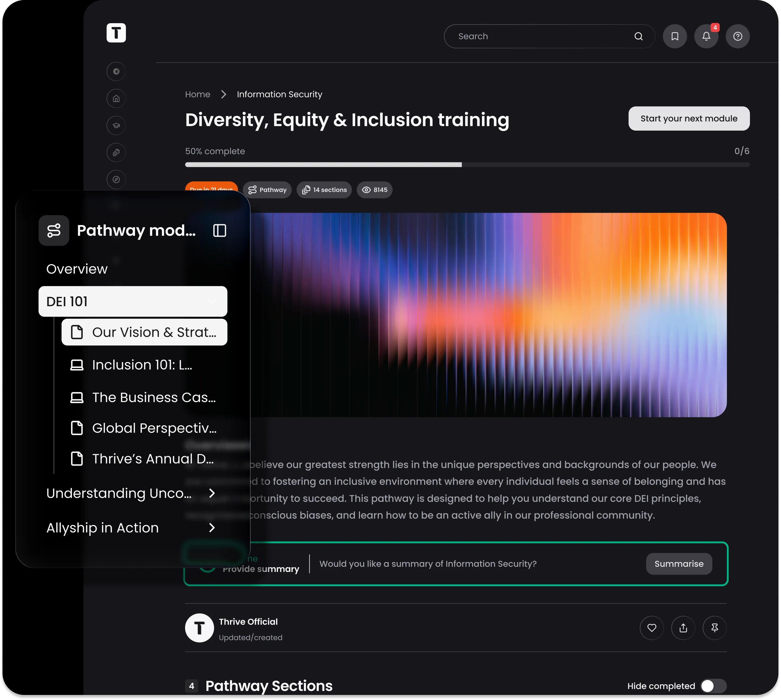Open notifications bell with badge

706,36
